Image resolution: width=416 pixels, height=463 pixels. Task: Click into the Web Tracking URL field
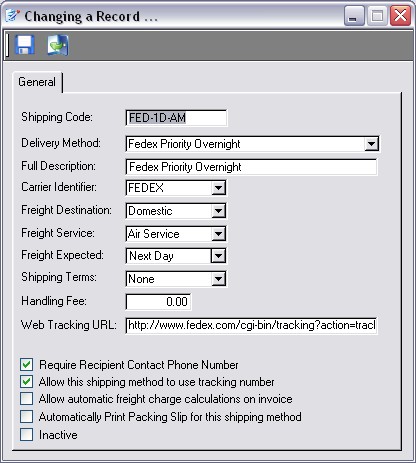tap(251, 325)
